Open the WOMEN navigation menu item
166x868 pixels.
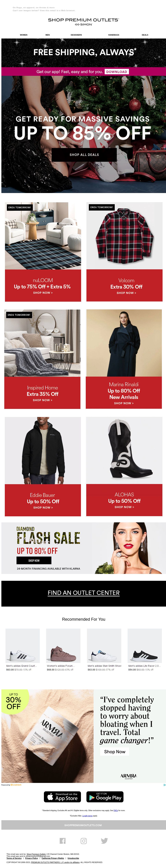click(23, 35)
